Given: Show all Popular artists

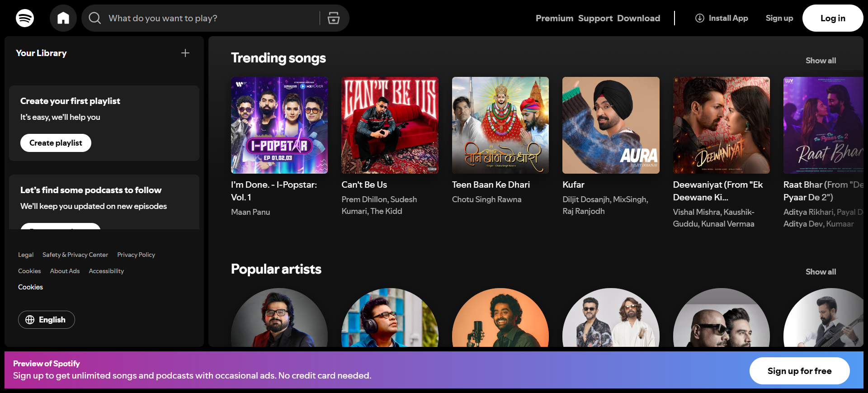Looking at the screenshot, I should point(821,272).
